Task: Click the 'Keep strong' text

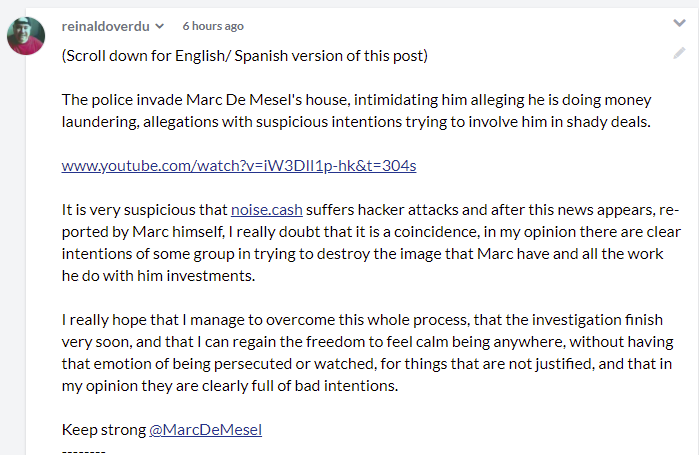Action: coord(104,430)
